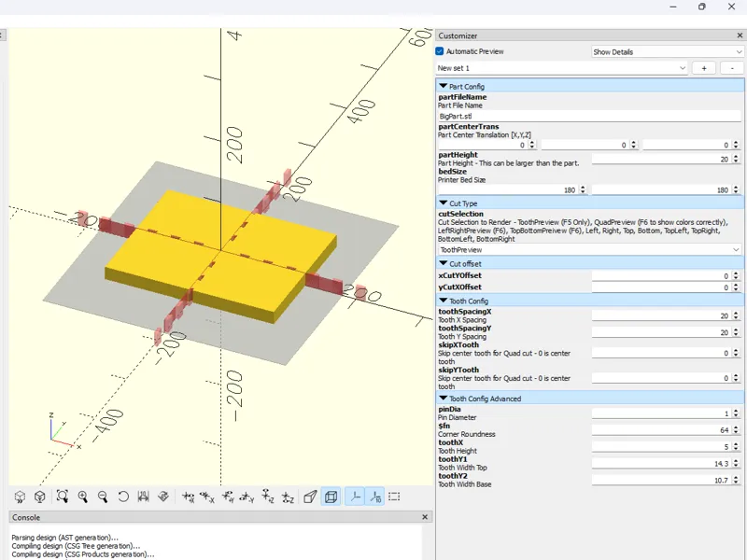
Task: Reset the view with the circular arrow icon
Action: (x=123, y=497)
